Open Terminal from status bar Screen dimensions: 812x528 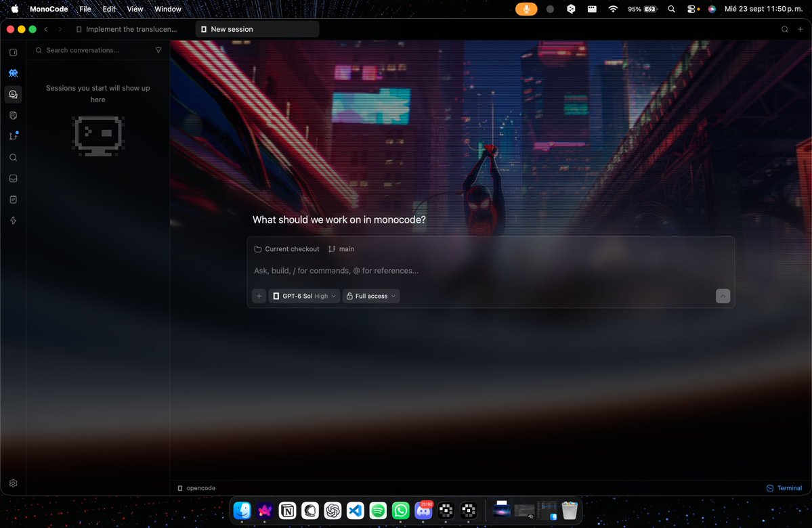[784, 488]
